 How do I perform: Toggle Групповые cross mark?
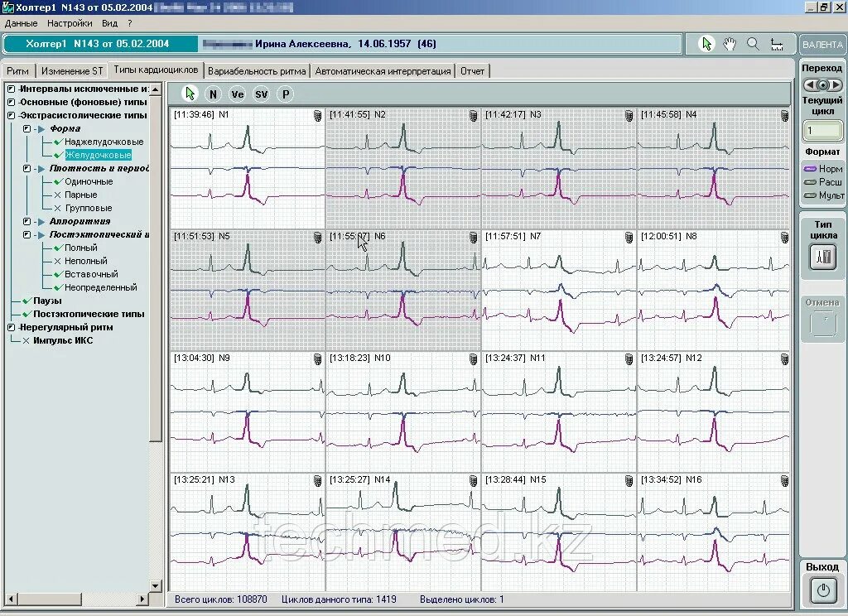point(58,208)
